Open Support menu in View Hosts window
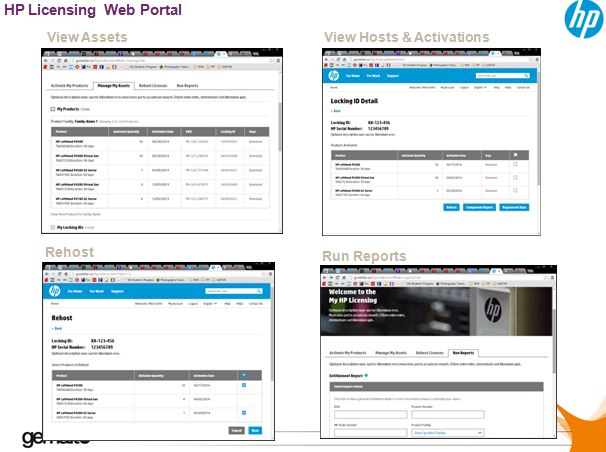Image resolution: width=606 pixels, height=452 pixels. click(393, 76)
